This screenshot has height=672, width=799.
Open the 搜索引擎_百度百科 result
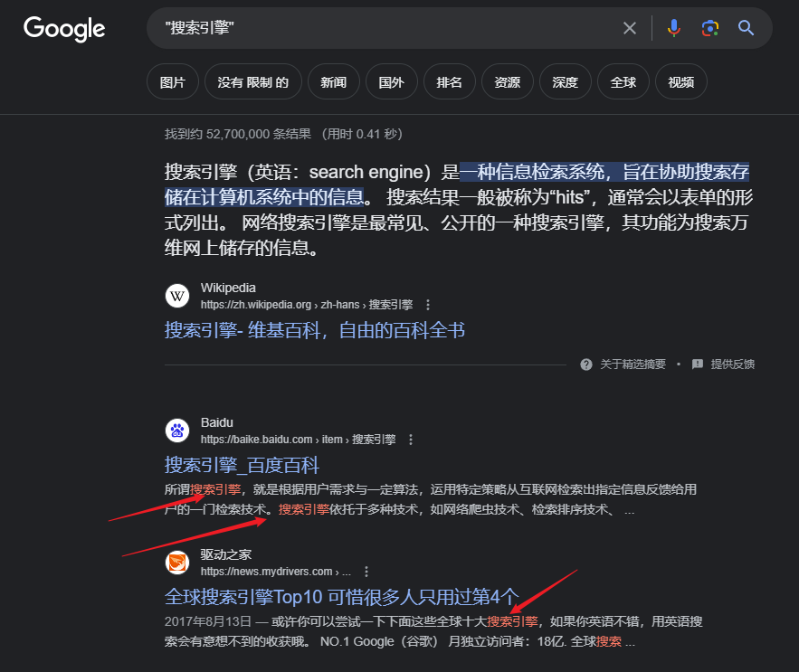pos(242,465)
